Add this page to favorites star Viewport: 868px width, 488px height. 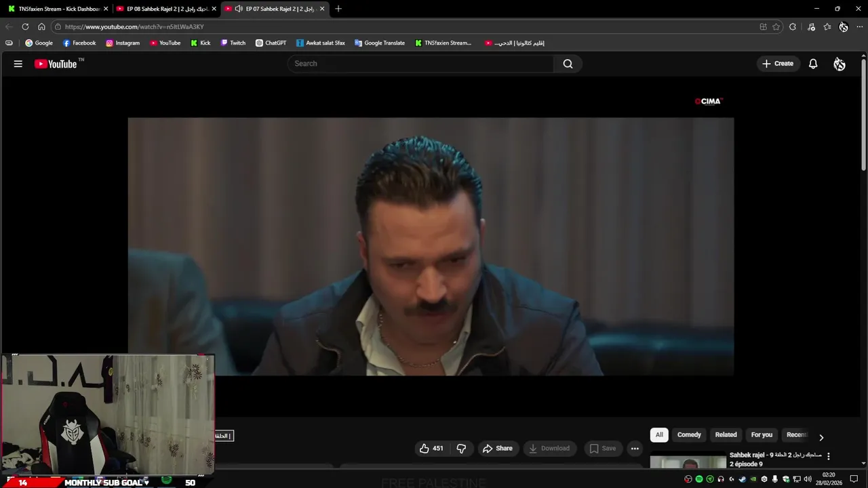pos(776,26)
